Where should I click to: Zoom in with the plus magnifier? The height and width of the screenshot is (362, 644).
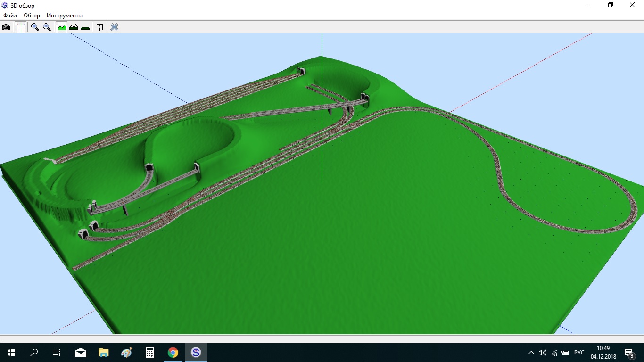[35, 27]
